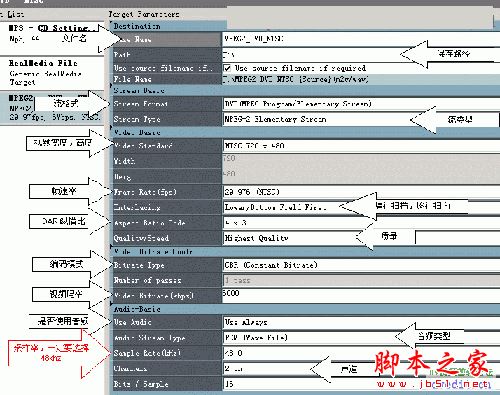Open the Bits / Sample 16 value dropdown
This screenshot has width=500, height=395.
(361, 384)
